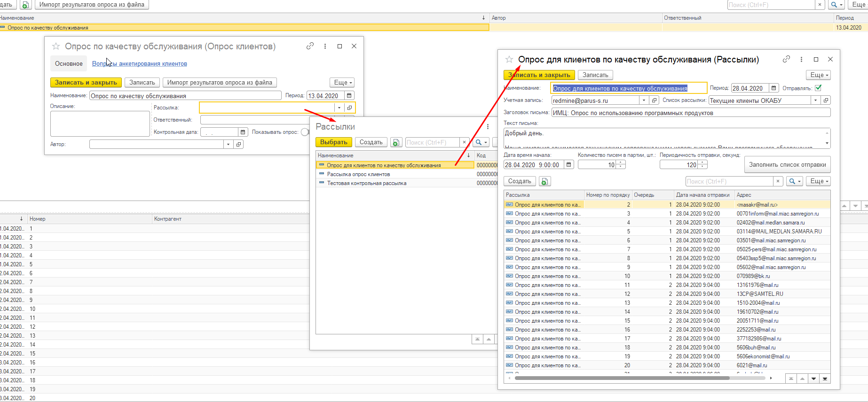Expand the Автор dropdown list
This screenshot has height=402, width=868.
tap(229, 144)
